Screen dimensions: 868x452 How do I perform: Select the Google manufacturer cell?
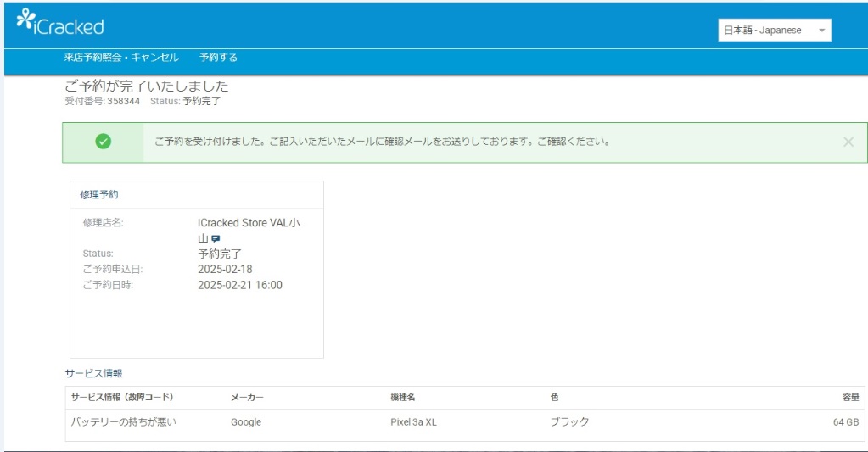pyautogui.click(x=246, y=422)
